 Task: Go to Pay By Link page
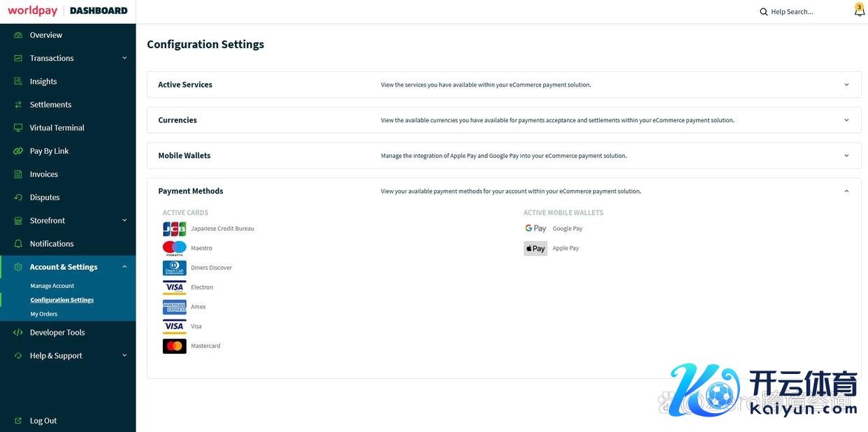click(49, 151)
